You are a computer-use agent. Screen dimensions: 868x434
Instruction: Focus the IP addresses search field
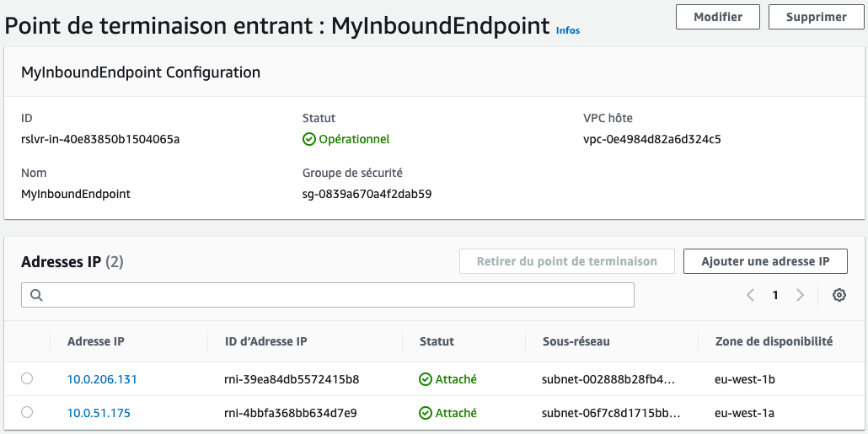click(x=337, y=295)
